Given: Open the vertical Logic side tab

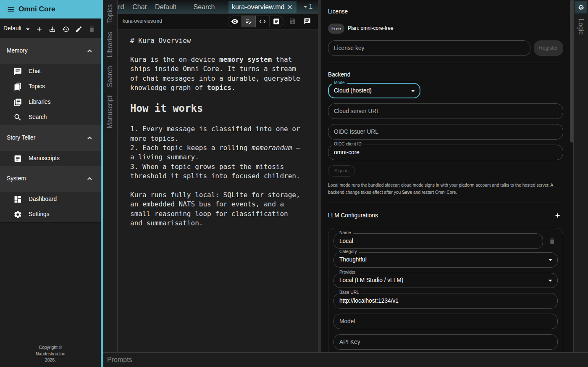Looking at the screenshot, I should (581, 26).
